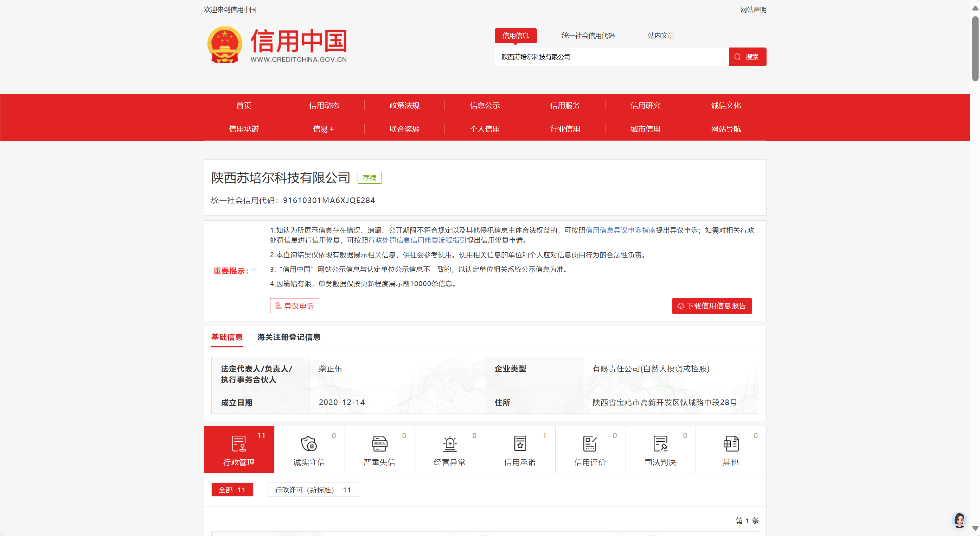This screenshot has width=980, height=536.
Task: Open 信用研究 navigation item
Action: coord(645,106)
